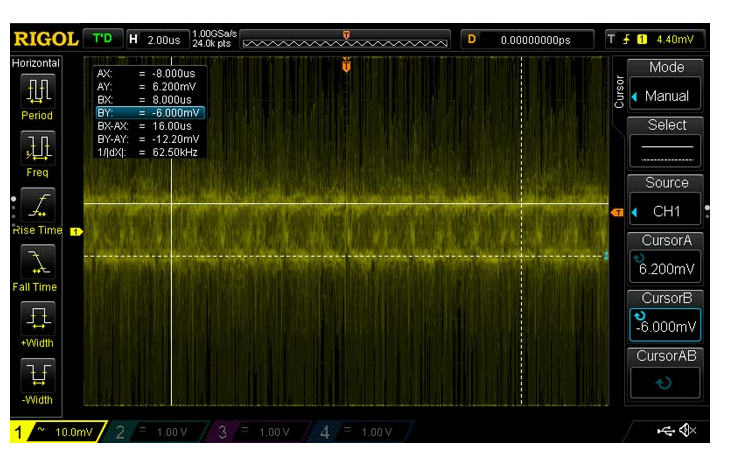736x452 pixels.
Task: Open the cursor Mode Manual menu
Action: 666,85
